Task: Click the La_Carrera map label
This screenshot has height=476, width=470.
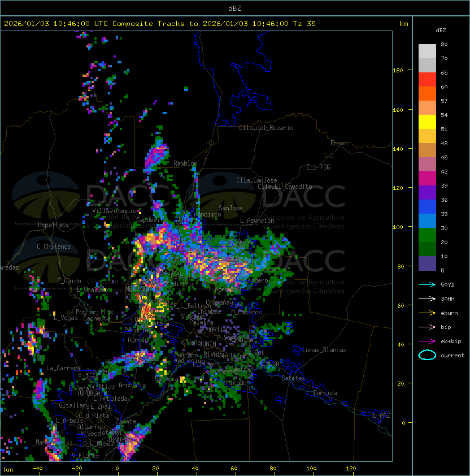Action: tap(63, 368)
